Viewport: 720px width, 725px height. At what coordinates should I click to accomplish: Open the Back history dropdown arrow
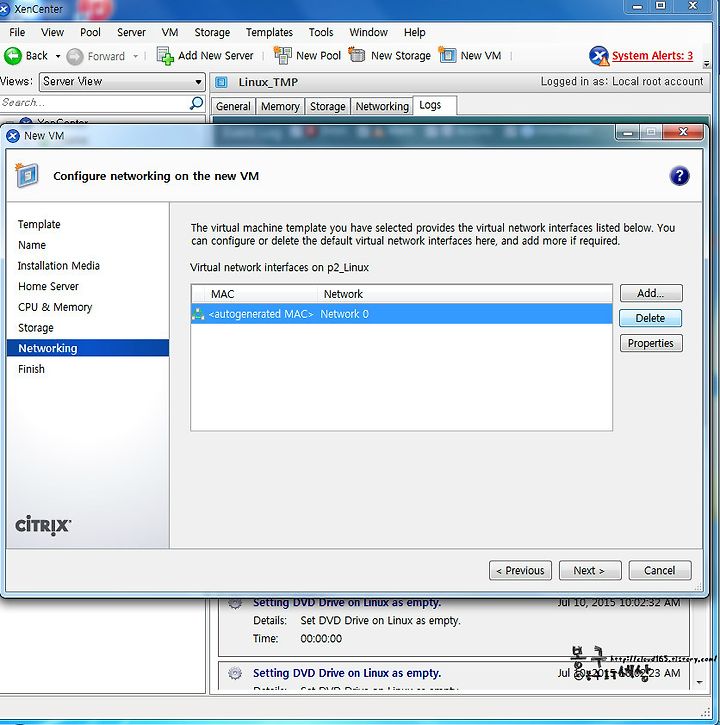(58, 56)
